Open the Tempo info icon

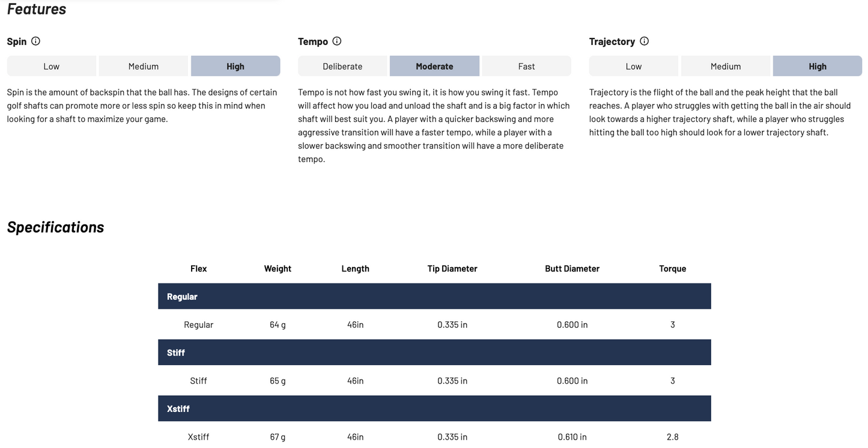click(337, 41)
